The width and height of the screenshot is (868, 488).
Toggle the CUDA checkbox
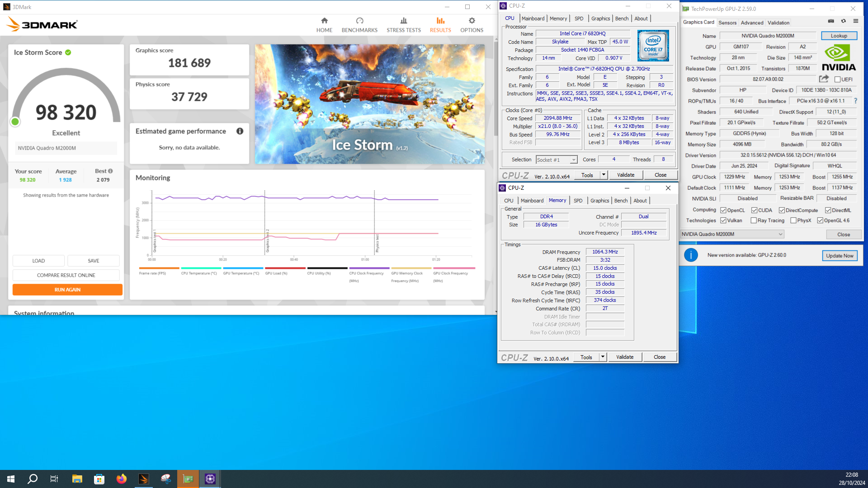coord(754,210)
